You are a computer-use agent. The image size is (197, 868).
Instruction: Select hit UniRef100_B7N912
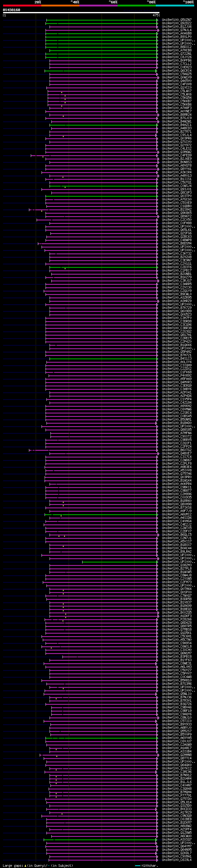click(x=177, y=775)
